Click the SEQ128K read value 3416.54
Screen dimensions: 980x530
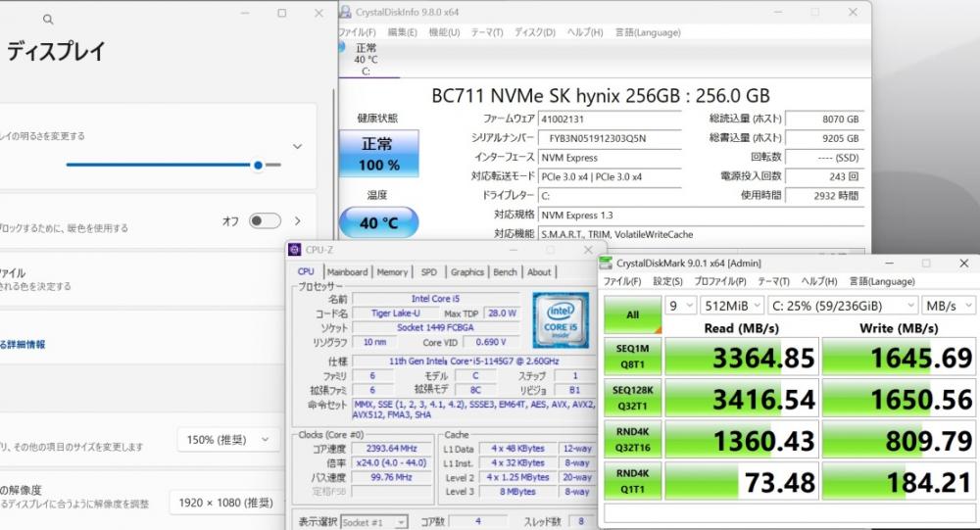741,399
